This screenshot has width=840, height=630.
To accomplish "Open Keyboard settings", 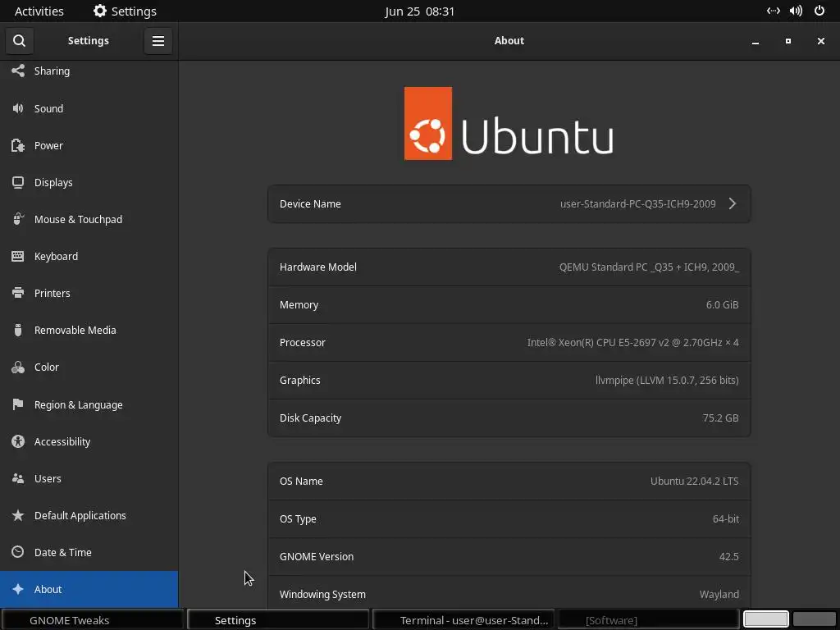I will click(89, 256).
